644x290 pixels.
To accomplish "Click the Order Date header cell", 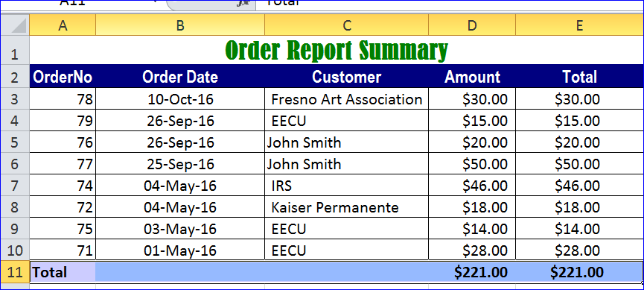I will 180,77.
